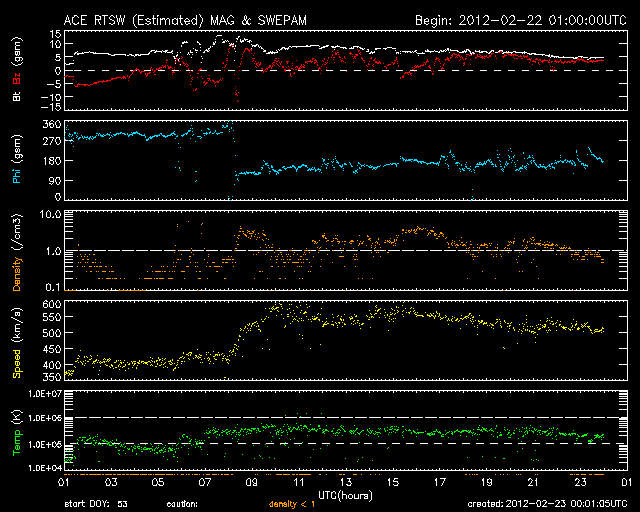Click the "21" hour tick on time axis
This screenshot has height=512, width=640.
pyautogui.click(x=533, y=483)
